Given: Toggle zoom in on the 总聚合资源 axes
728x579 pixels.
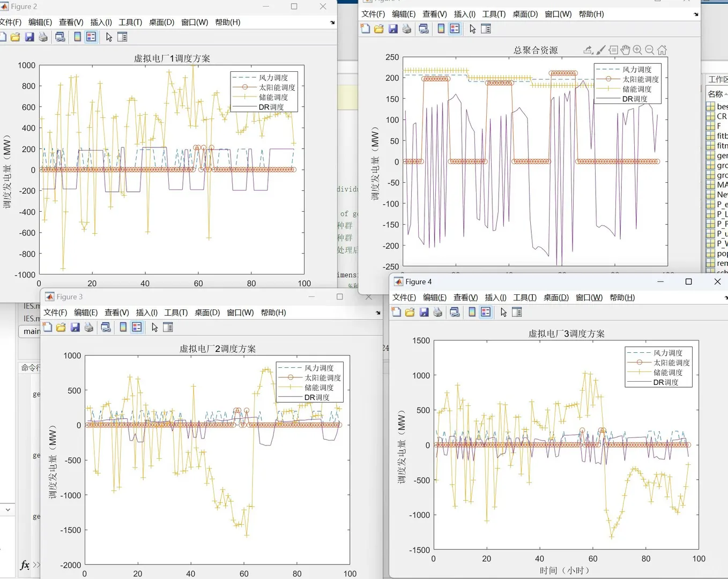Looking at the screenshot, I should click(x=637, y=50).
